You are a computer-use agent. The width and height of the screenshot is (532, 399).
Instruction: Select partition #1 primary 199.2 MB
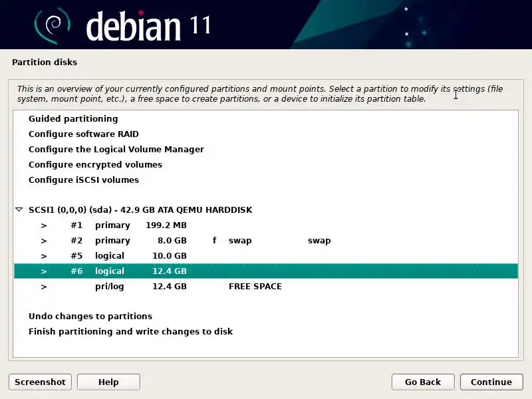click(x=266, y=225)
